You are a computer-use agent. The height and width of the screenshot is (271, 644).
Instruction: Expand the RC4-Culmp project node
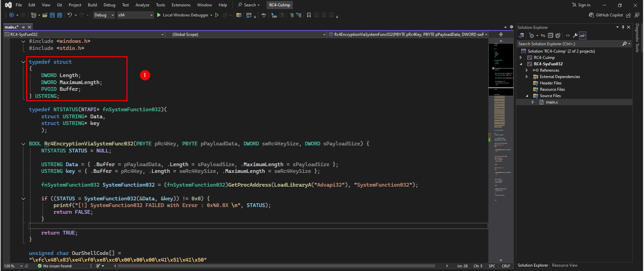(521, 58)
